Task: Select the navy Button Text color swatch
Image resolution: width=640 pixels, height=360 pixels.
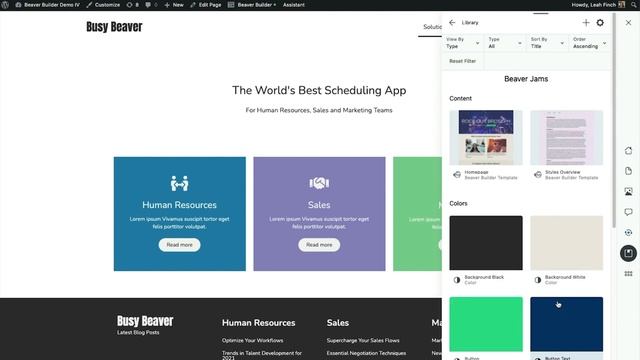Action: pyautogui.click(x=567, y=324)
